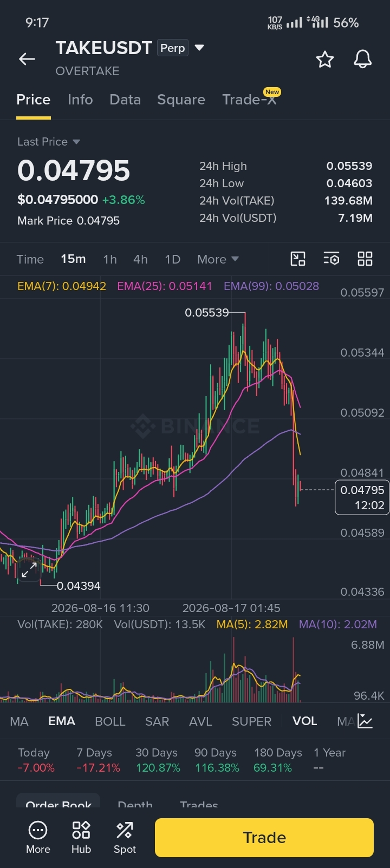Image resolution: width=390 pixels, height=868 pixels.
Task: Open the four-square grid layout icon
Action: pyautogui.click(x=365, y=259)
